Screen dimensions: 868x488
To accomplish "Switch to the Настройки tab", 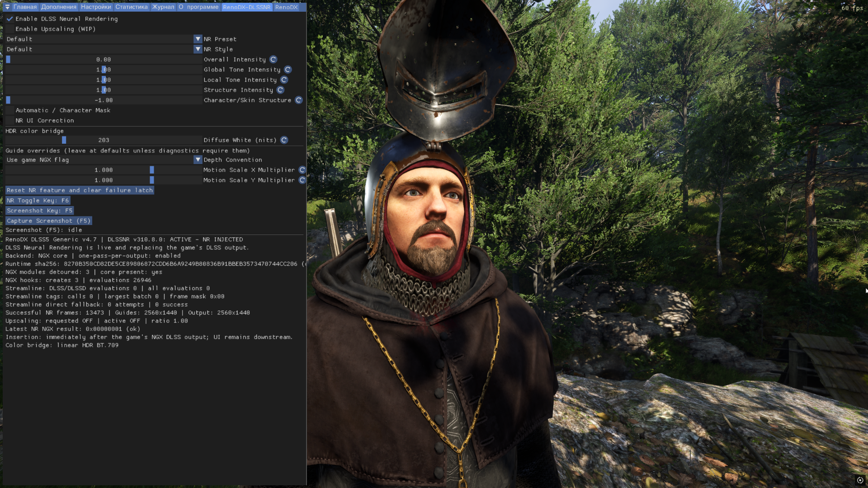I will point(96,7).
